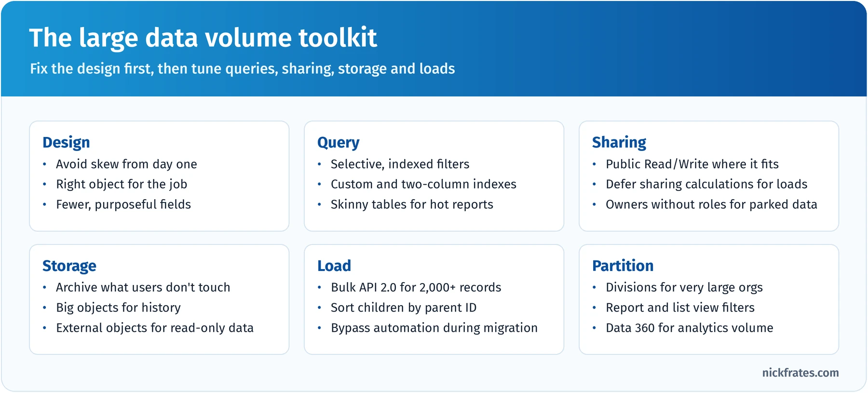
Task: Select 'Bulk API 2.0 for 2,000+ records'
Action: point(416,288)
